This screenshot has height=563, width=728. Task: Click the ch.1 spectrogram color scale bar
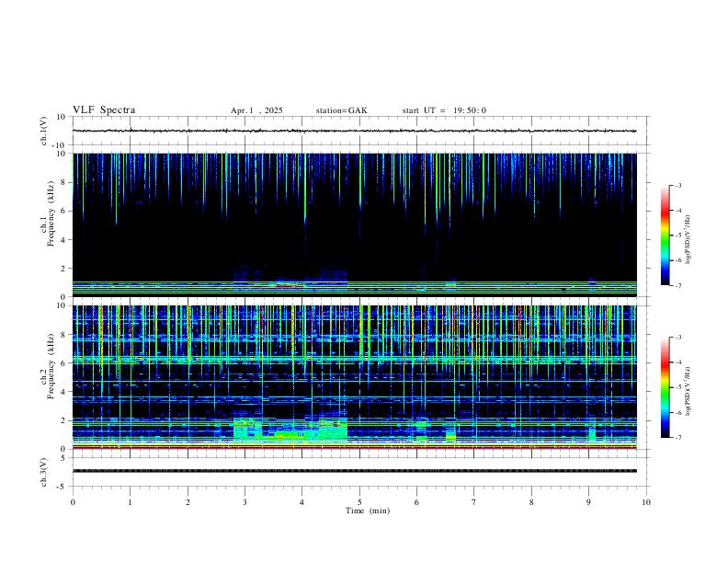(665, 236)
